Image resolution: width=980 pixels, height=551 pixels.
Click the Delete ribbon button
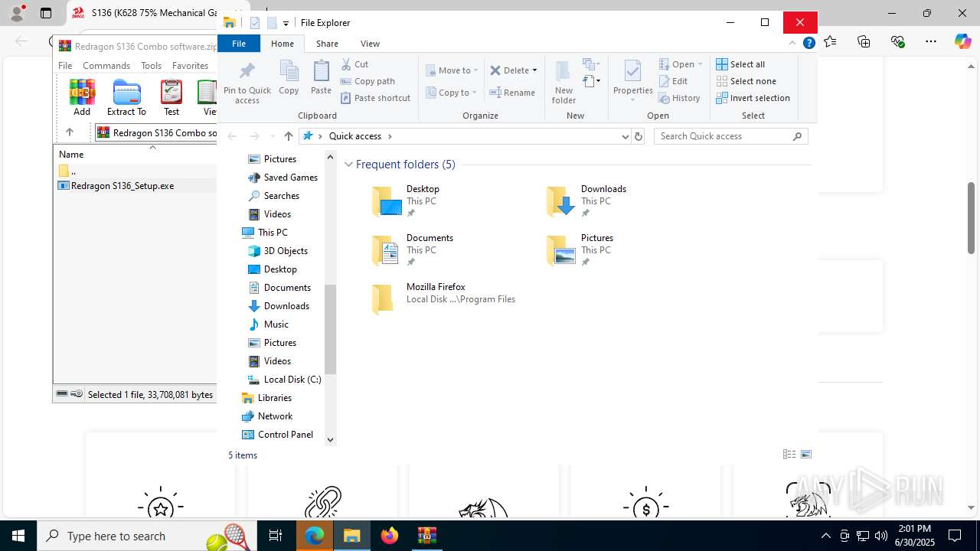click(x=509, y=70)
